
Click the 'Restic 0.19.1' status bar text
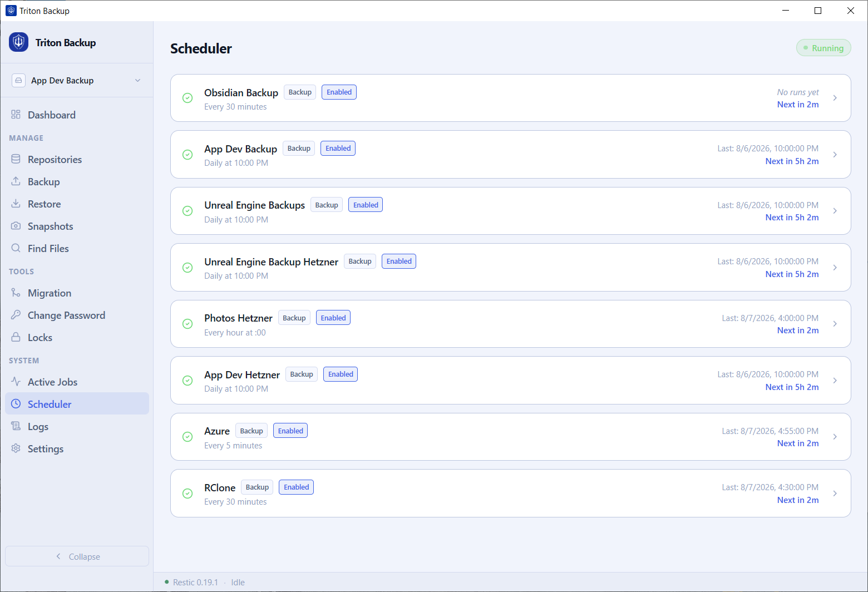[195, 583]
